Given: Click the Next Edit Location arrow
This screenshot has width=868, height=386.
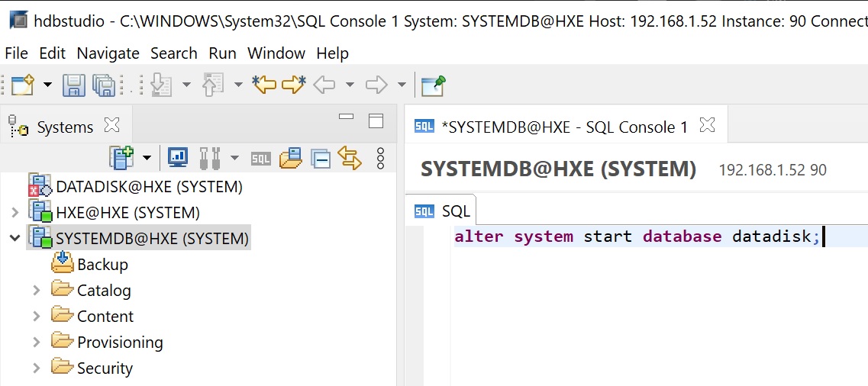Looking at the screenshot, I should tap(293, 85).
